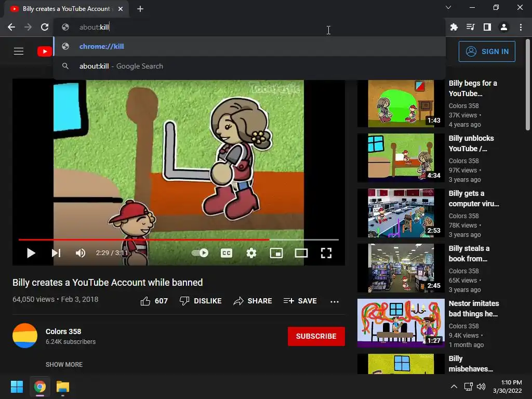Open Billy steals a book thumbnail

pos(401,268)
